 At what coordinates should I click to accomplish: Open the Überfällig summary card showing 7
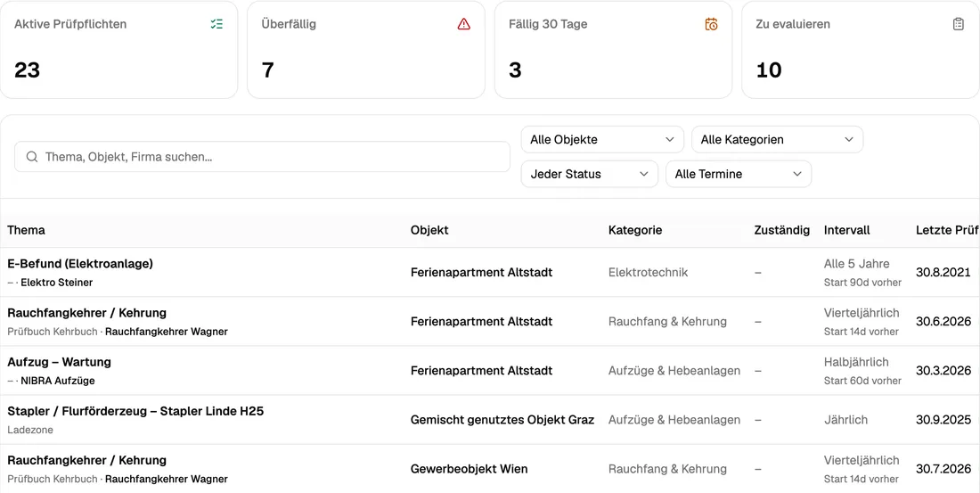coord(366,49)
